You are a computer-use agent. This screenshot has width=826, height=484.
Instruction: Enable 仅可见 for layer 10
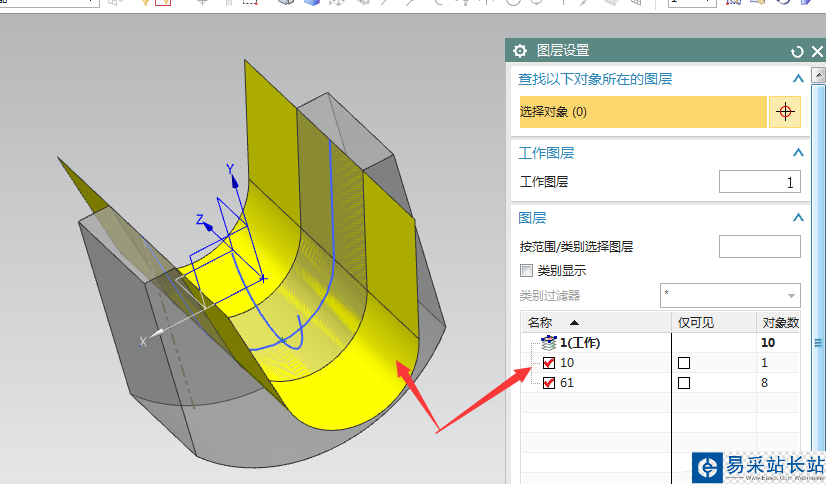point(684,363)
